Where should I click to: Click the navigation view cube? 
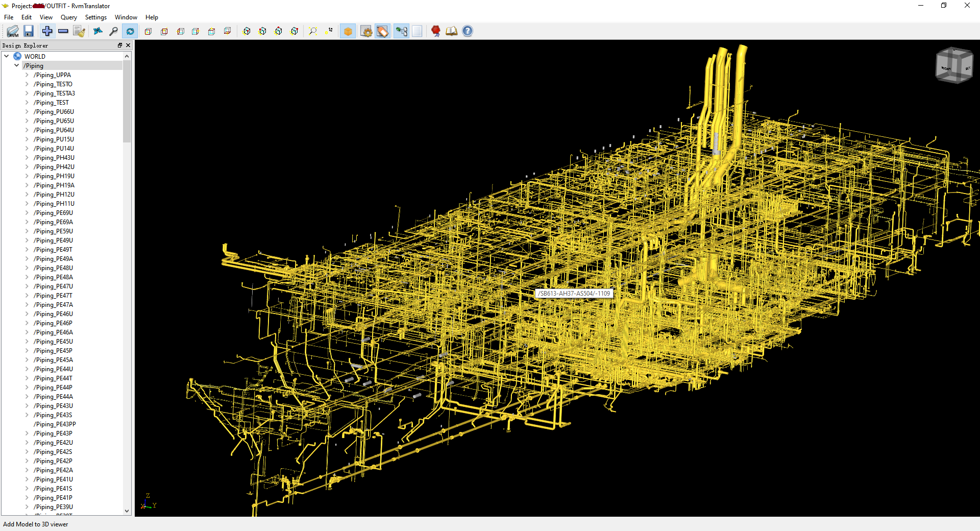point(954,65)
